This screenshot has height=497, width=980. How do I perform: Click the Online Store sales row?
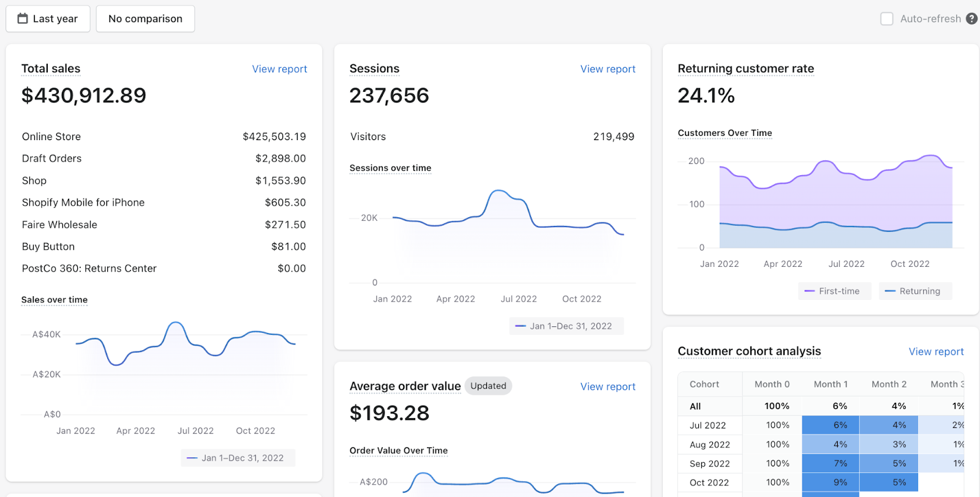(164, 136)
